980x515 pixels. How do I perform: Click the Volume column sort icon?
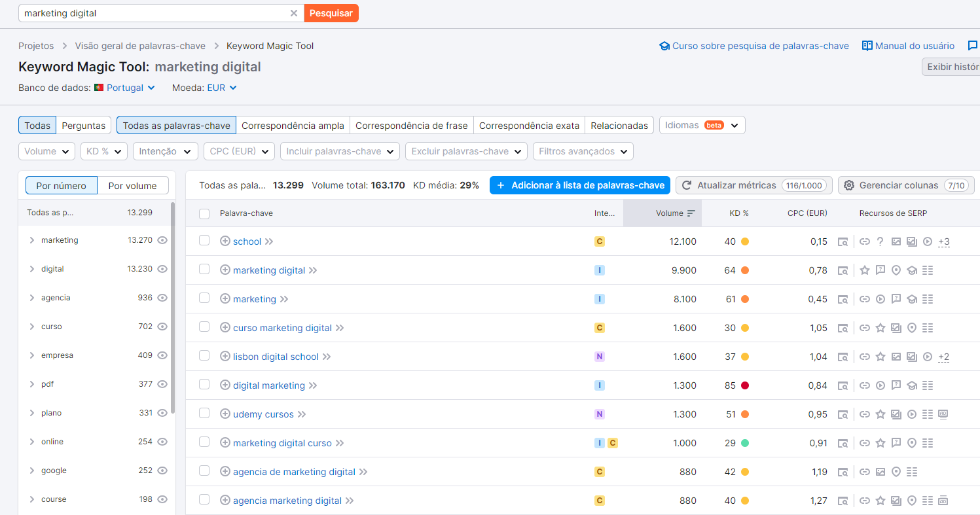tap(691, 213)
